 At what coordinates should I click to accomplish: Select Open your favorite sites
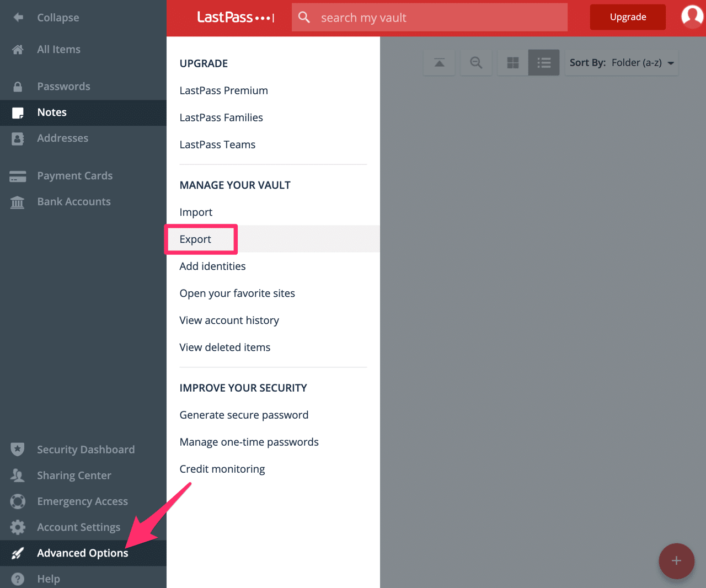pos(237,293)
